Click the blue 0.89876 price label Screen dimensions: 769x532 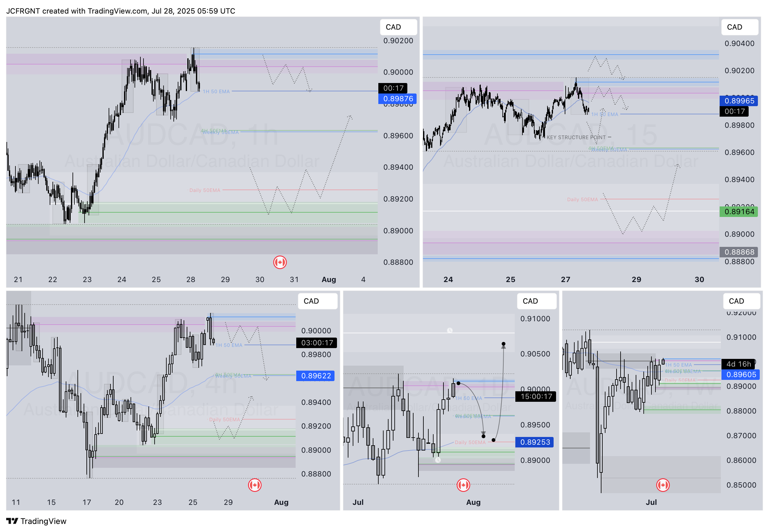397,99
